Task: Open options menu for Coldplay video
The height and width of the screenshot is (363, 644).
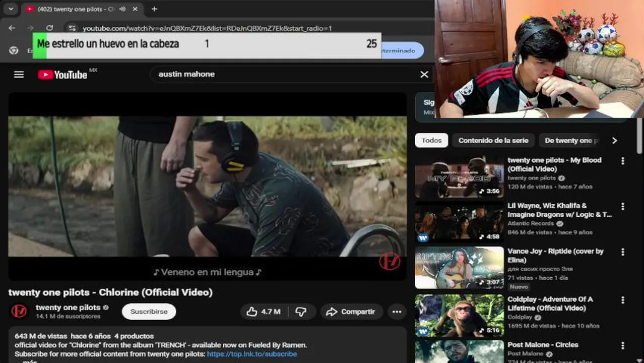Action: (623, 300)
